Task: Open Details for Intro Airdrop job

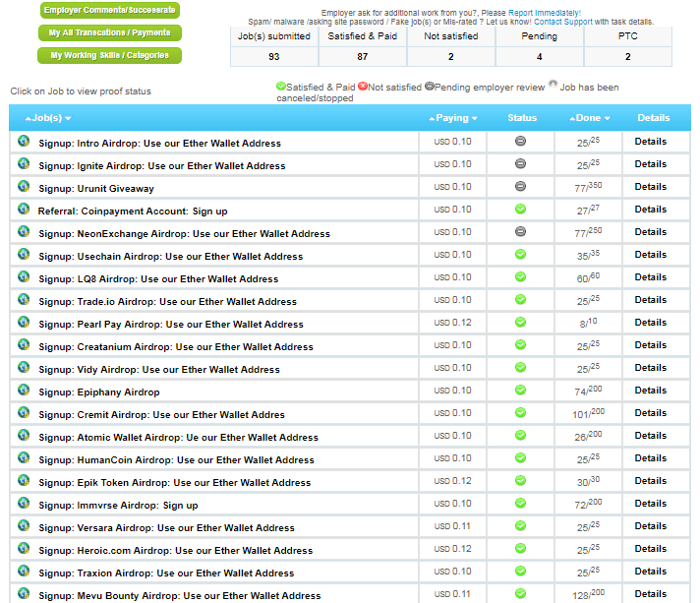Action: [x=651, y=142]
